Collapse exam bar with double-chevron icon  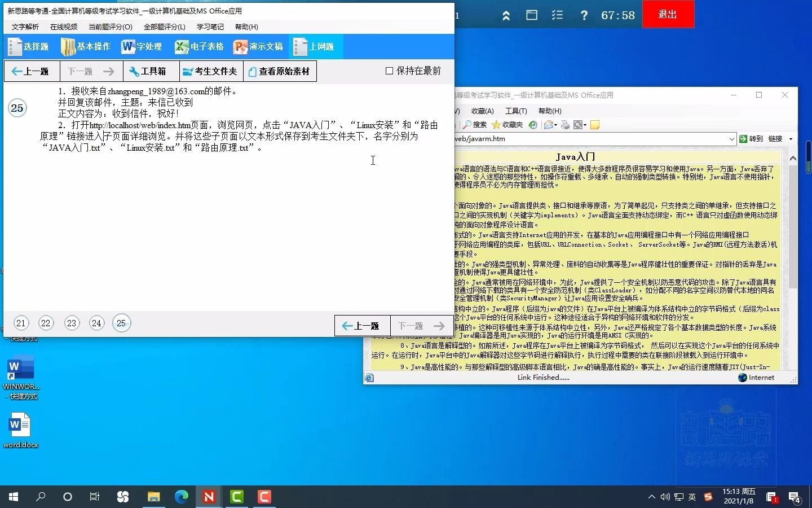(x=506, y=16)
